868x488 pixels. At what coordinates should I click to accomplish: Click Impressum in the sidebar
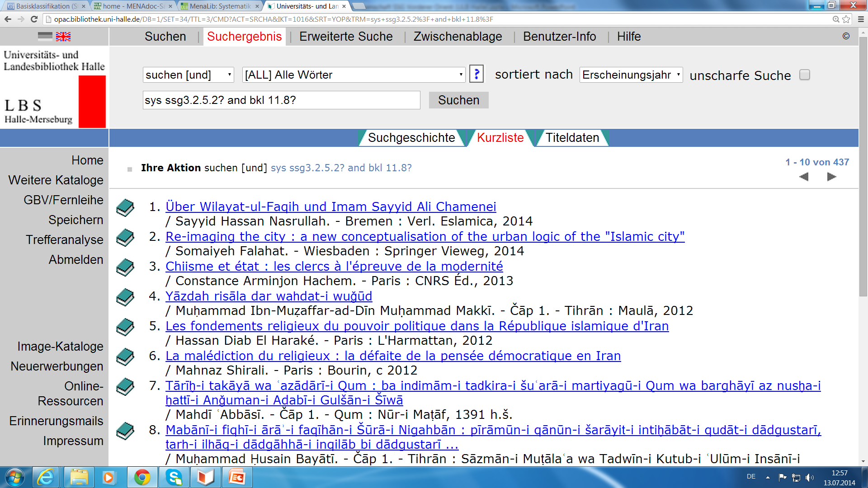coord(73,441)
